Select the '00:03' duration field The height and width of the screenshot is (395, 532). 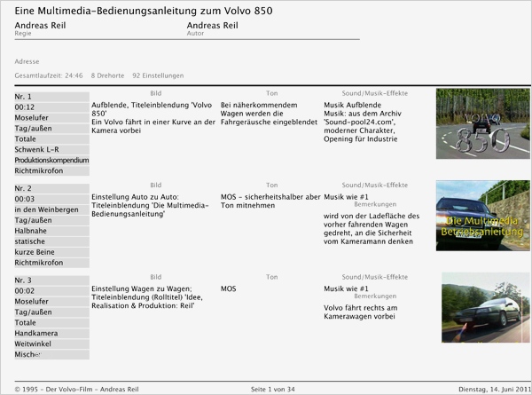pos(51,199)
